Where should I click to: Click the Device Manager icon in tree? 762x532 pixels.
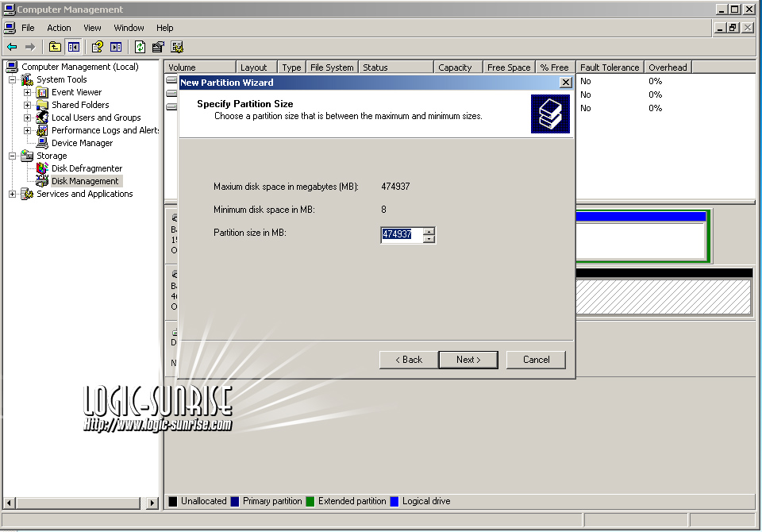[x=43, y=143]
